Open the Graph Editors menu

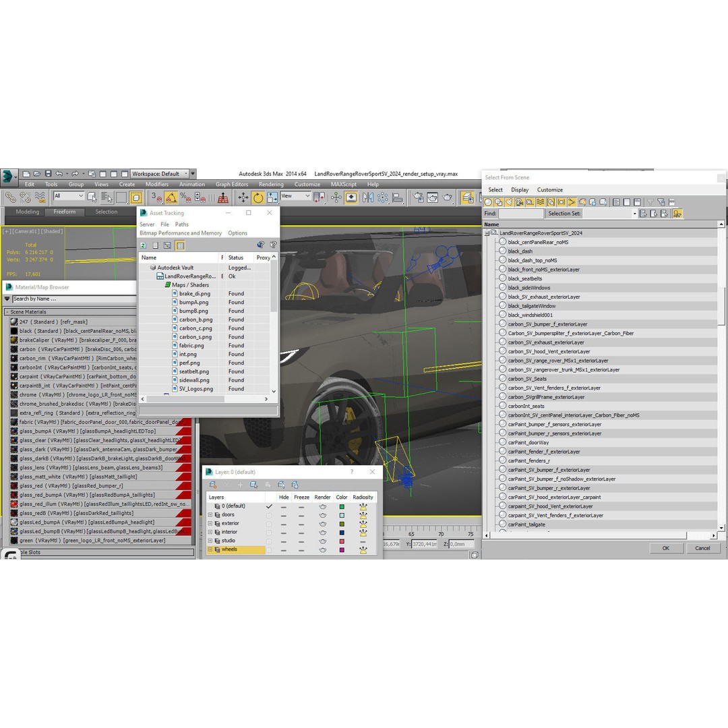[x=232, y=184]
